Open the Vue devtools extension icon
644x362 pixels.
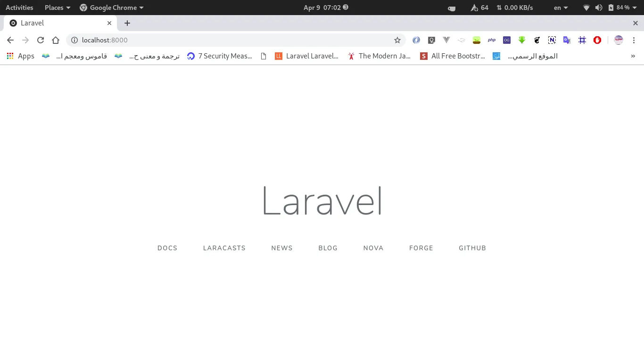[x=446, y=40]
